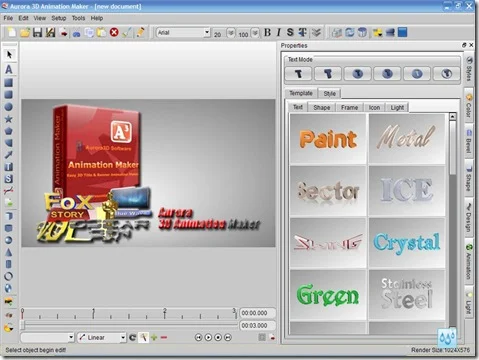Select the globe shape tool

[9, 288]
